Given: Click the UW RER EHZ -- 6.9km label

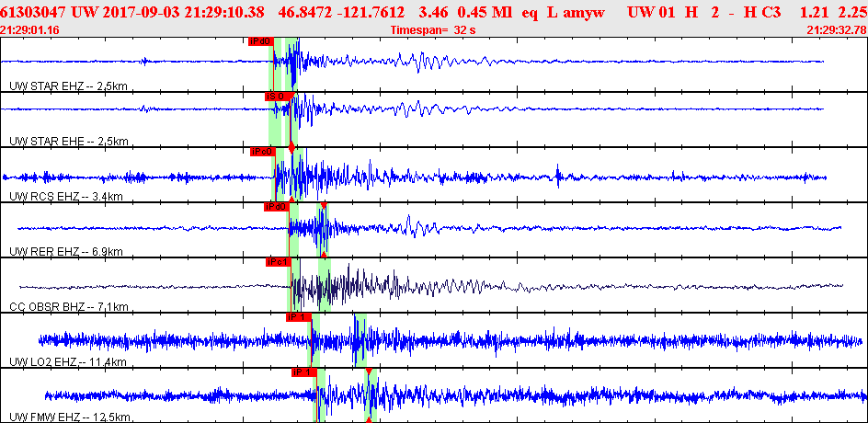Looking at the screenshot, I should pyautogui.click(x=66, y=252).
